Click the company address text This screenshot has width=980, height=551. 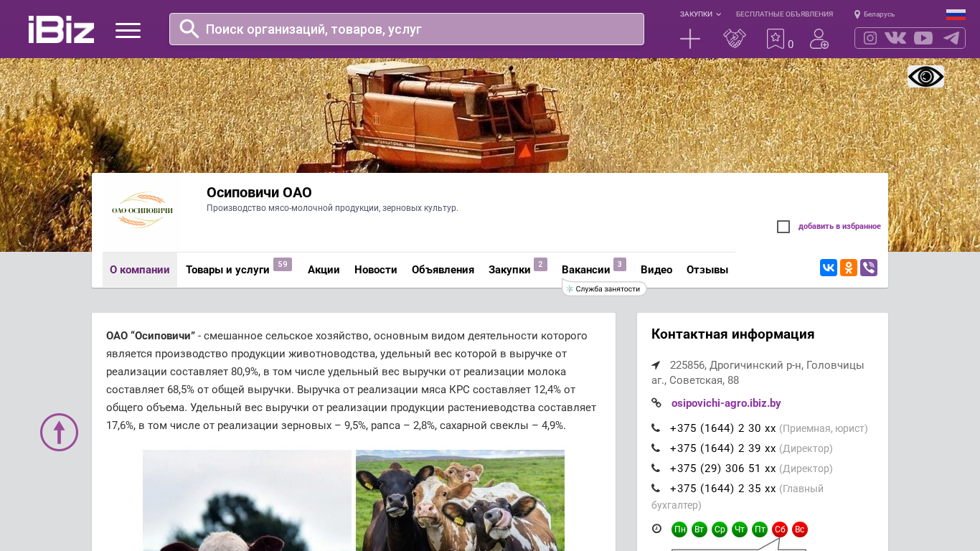tap(758, 372)
